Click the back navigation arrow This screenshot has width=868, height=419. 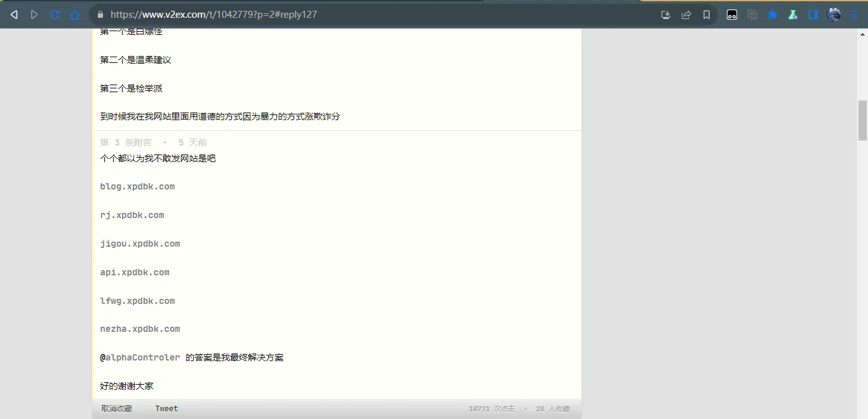click(13, 15)
